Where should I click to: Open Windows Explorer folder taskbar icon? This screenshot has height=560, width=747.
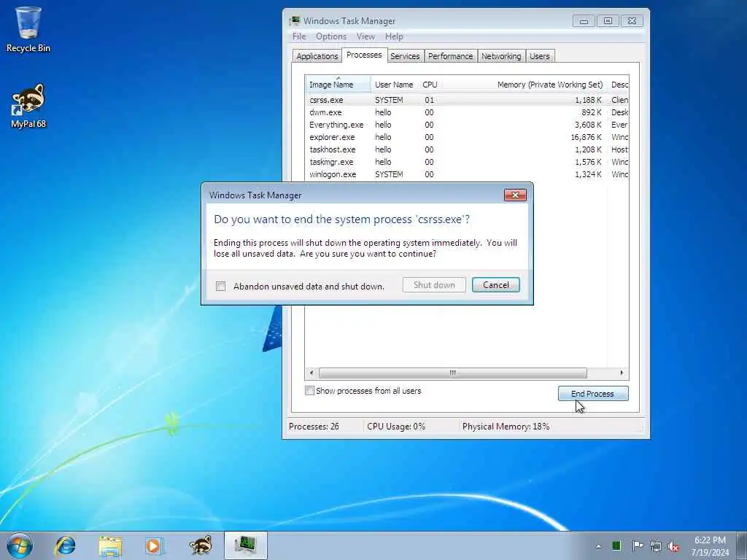110,545
